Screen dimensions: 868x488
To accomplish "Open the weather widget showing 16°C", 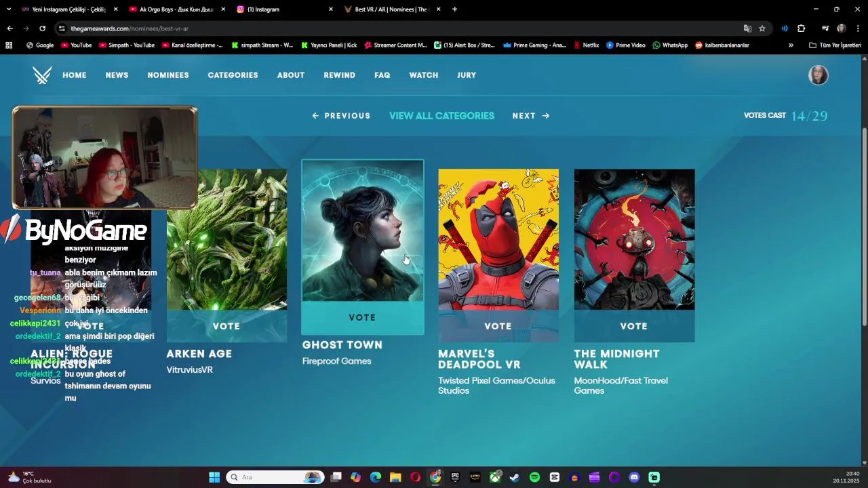I will pyautogui.click(x=29, y=477).
